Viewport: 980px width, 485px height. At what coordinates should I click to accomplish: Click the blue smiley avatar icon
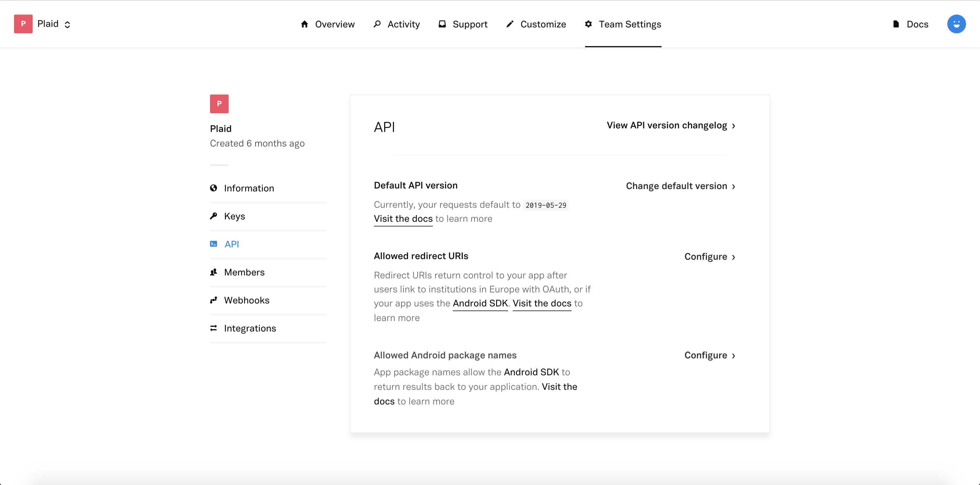pyautogui.click(x=956, y=24)
